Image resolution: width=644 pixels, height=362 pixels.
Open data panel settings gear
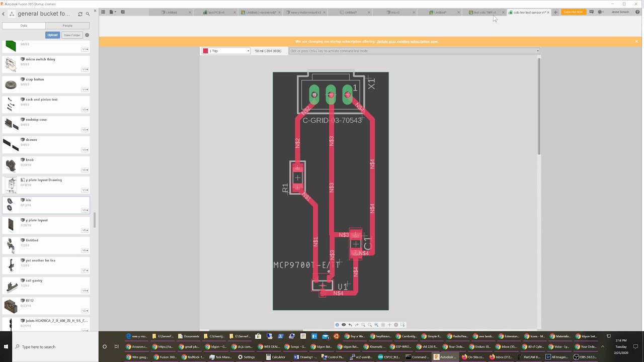[x=87, y=35]
